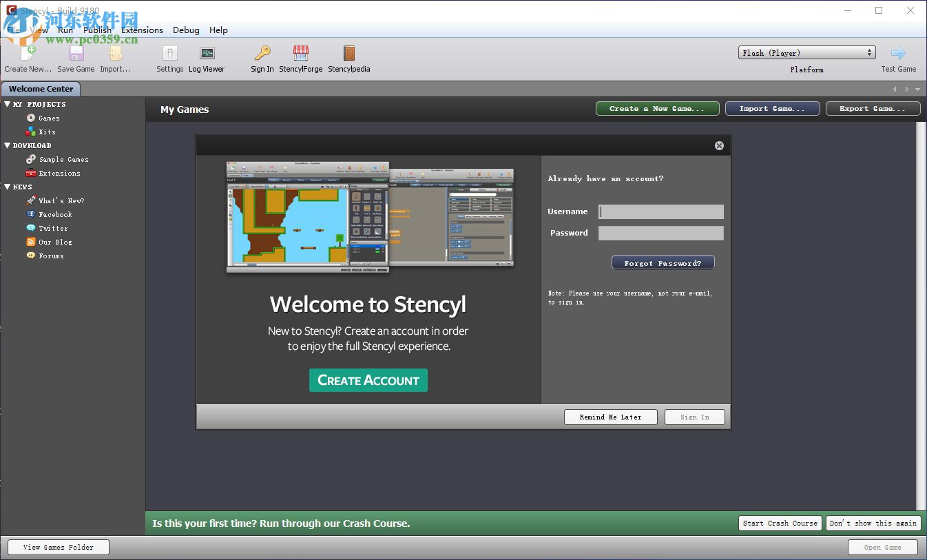The width and height of the screenshot is (927, 560).
Task: Click the View Games Folder button
Action: tap(59, 548)
